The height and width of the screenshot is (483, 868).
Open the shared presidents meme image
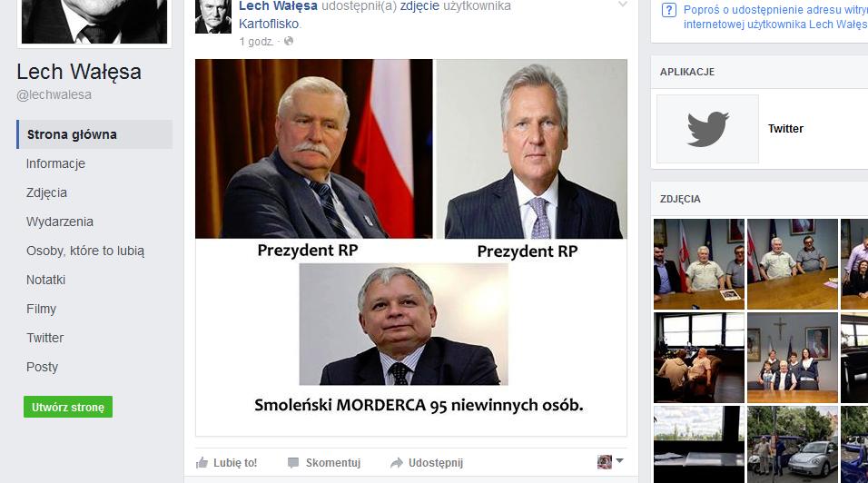(411, 247)
